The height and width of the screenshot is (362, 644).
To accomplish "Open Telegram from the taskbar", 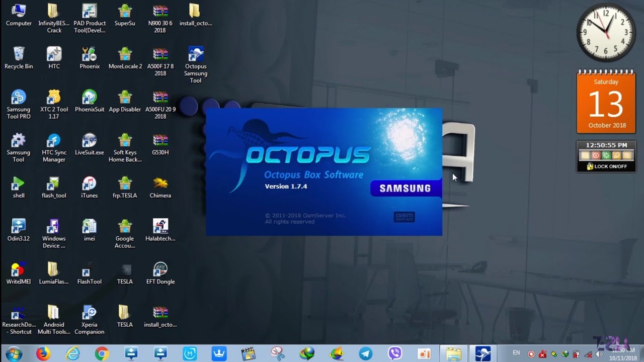I will click(x=366, y=353).
